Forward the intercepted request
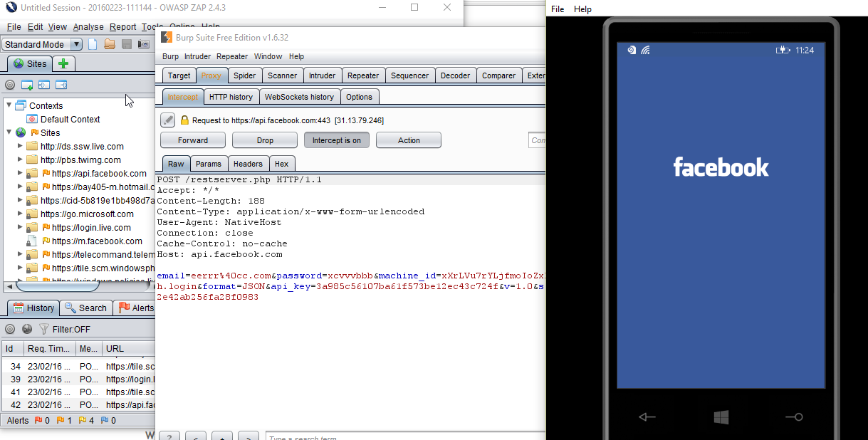Screen dimensions: 868x440 pyautogui.click(x=193, y=140)
